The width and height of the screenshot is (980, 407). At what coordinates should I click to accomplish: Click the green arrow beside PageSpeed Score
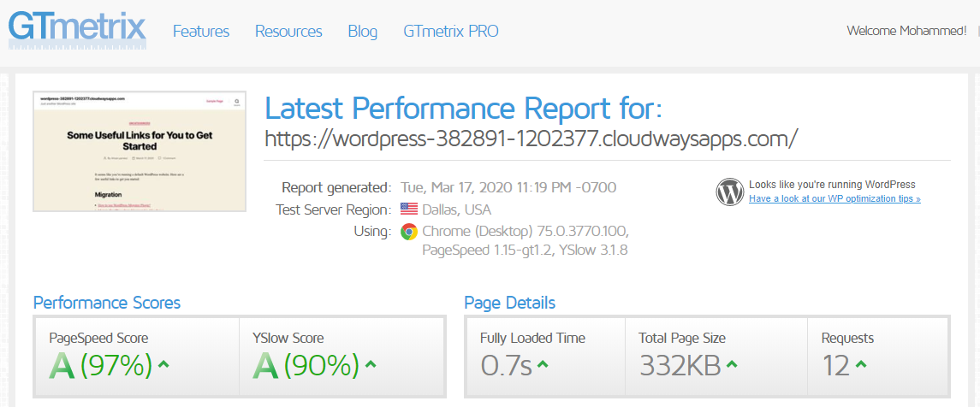163,363
